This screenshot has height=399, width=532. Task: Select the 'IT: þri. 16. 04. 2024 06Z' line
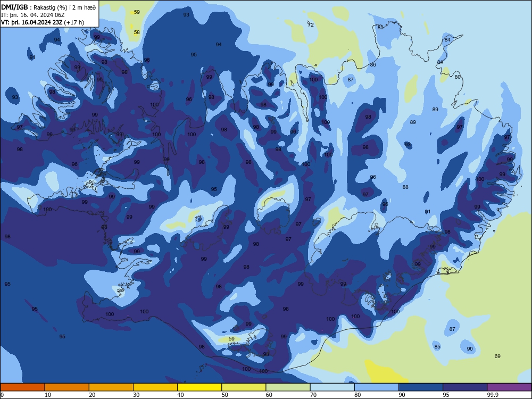coord(33,15)
